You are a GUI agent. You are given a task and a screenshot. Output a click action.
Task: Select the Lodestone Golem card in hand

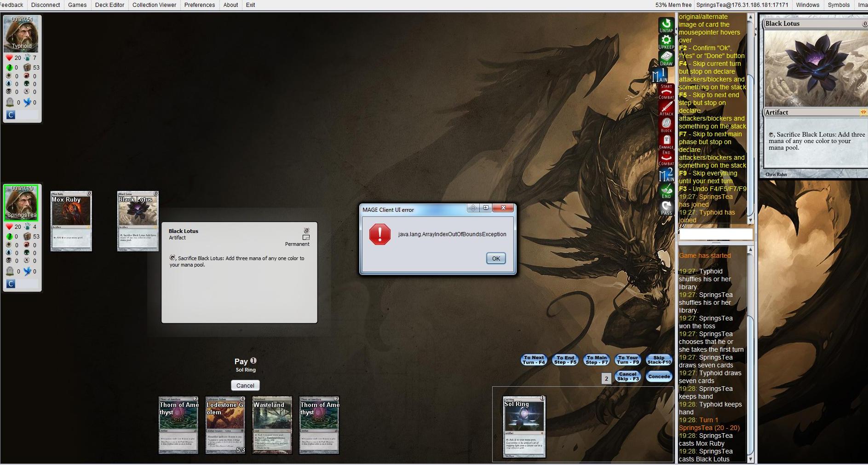225,425
